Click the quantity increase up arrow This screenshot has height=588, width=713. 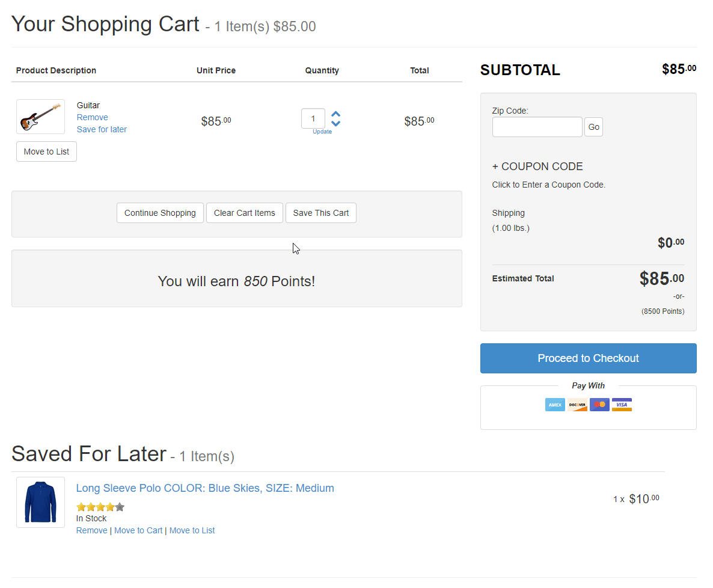[336, 114]
